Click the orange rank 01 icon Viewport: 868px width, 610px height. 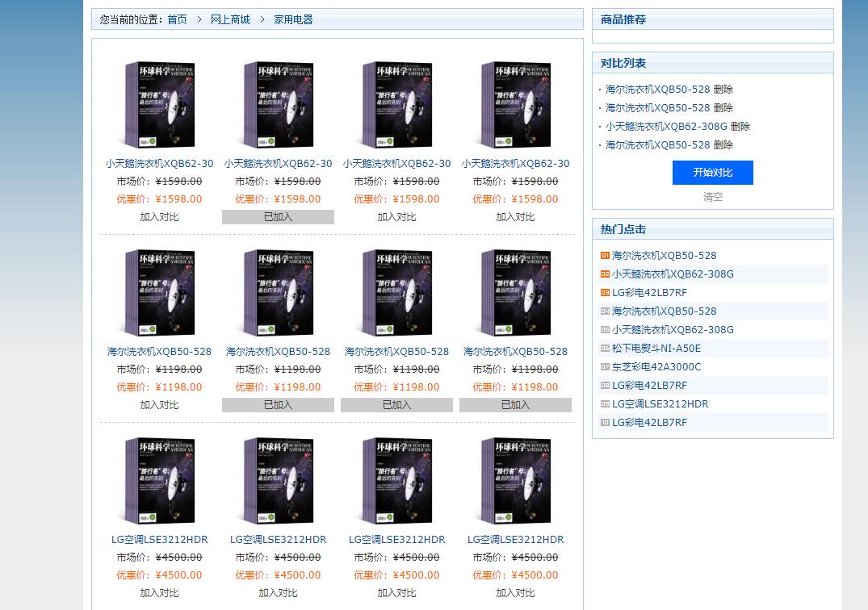pos(605,256)
